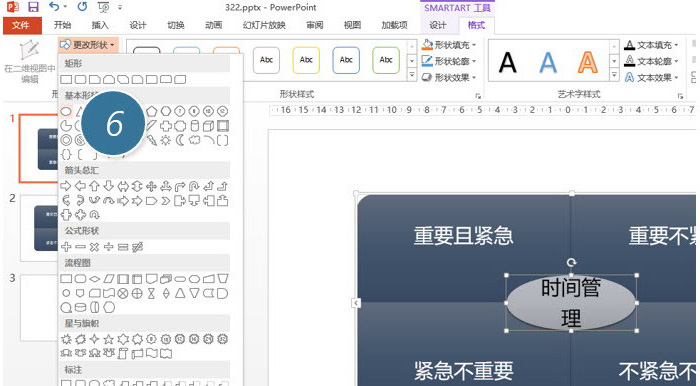Select the cube shape in basic shapes

(x=208, y=126)
